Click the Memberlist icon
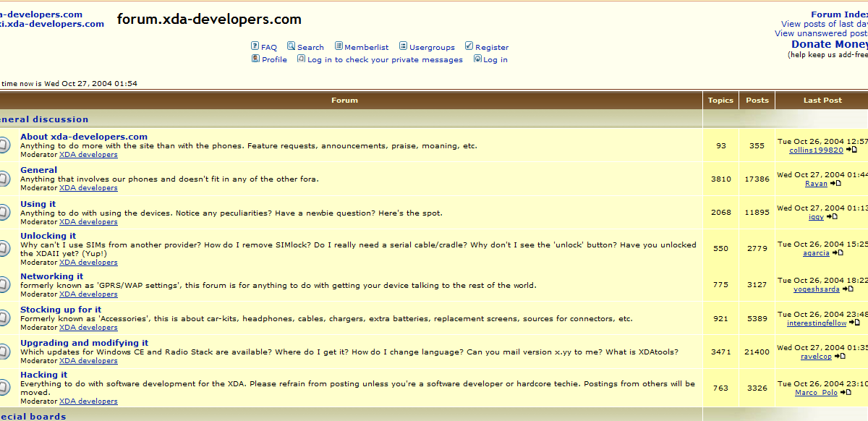Image resolution: width=868 pixels, height=421 pixels. (x=339, y=46)
